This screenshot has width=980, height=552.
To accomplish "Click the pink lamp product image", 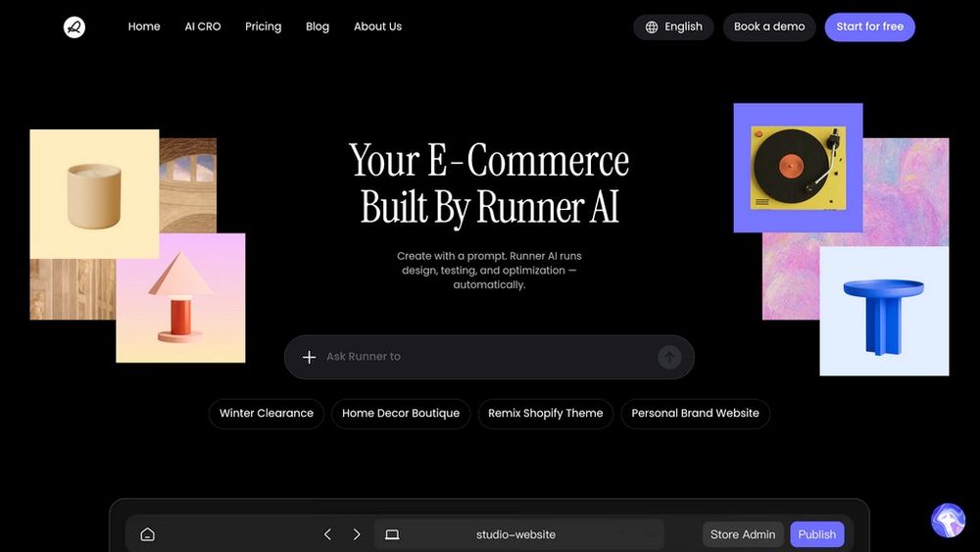I will coord(180,298).
